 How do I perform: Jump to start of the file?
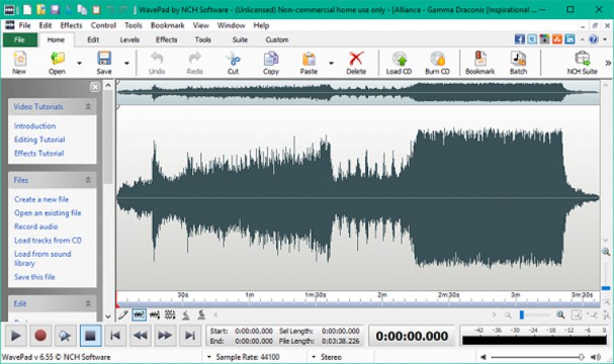[115, 335]
